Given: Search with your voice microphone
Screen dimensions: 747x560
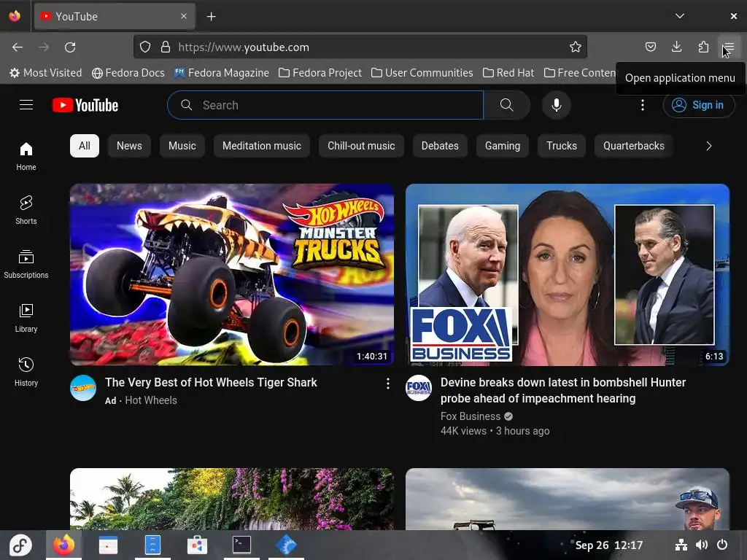Looking at the screenshot, I should 556,105.
